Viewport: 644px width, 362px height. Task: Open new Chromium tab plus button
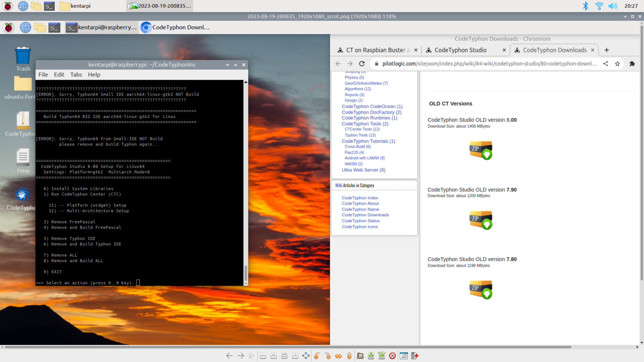point(606,50)
